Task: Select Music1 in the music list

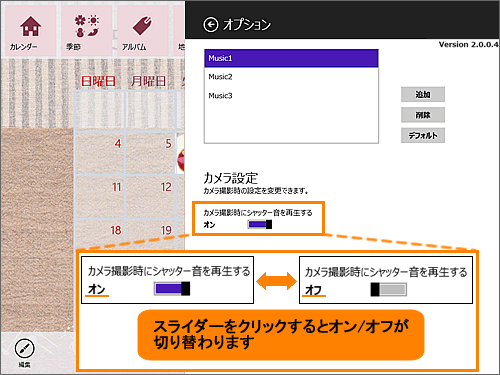Action: point(291,58)
